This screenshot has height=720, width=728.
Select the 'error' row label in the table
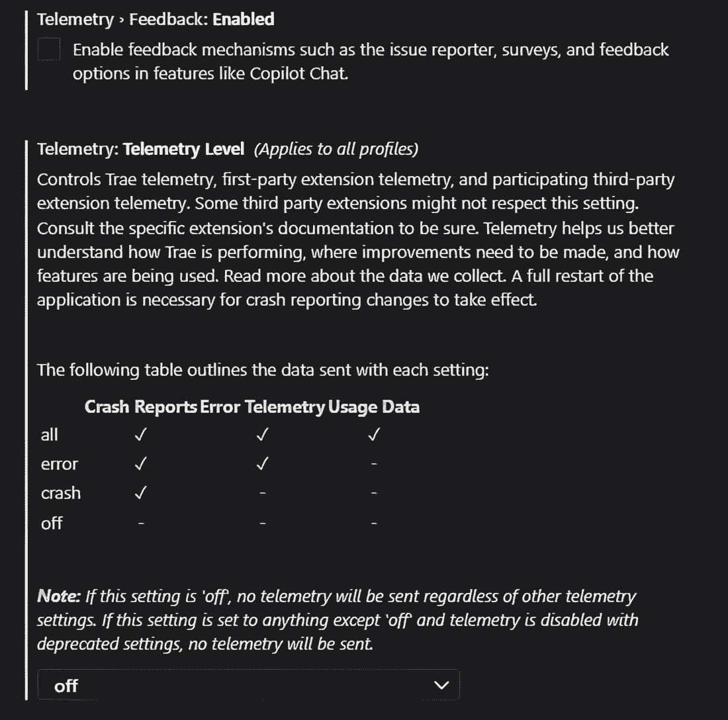(60, 464)
